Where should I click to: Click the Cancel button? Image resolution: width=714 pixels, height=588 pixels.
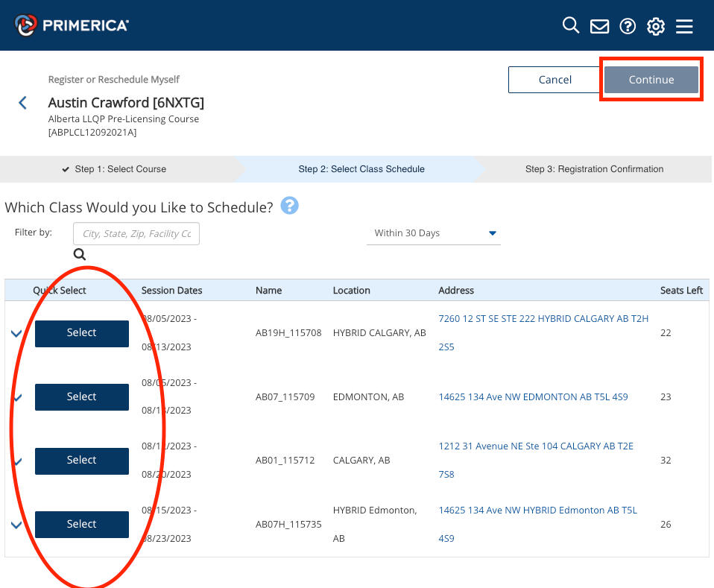[555, 80]
